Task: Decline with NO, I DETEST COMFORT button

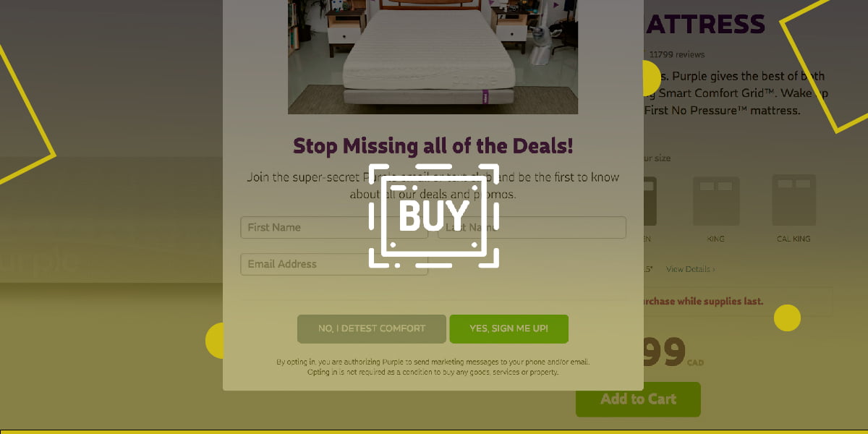Action: tap(372, 328)
